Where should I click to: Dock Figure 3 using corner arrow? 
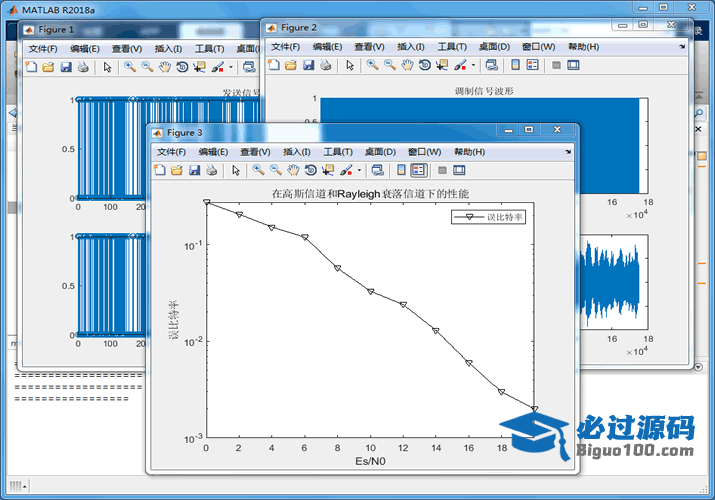pyautogui.click(x=568, y=152)
